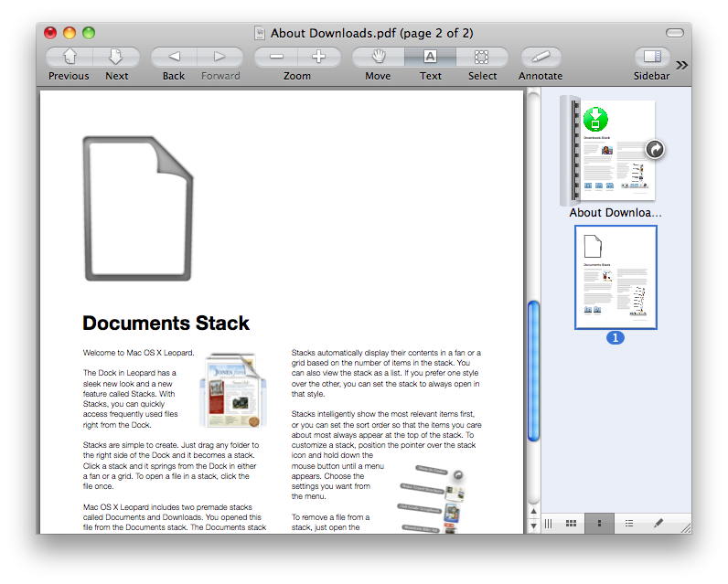Screen dimensions: 728x584
Task: Select the Move hand tool
Action: click(x=378, y=57)
